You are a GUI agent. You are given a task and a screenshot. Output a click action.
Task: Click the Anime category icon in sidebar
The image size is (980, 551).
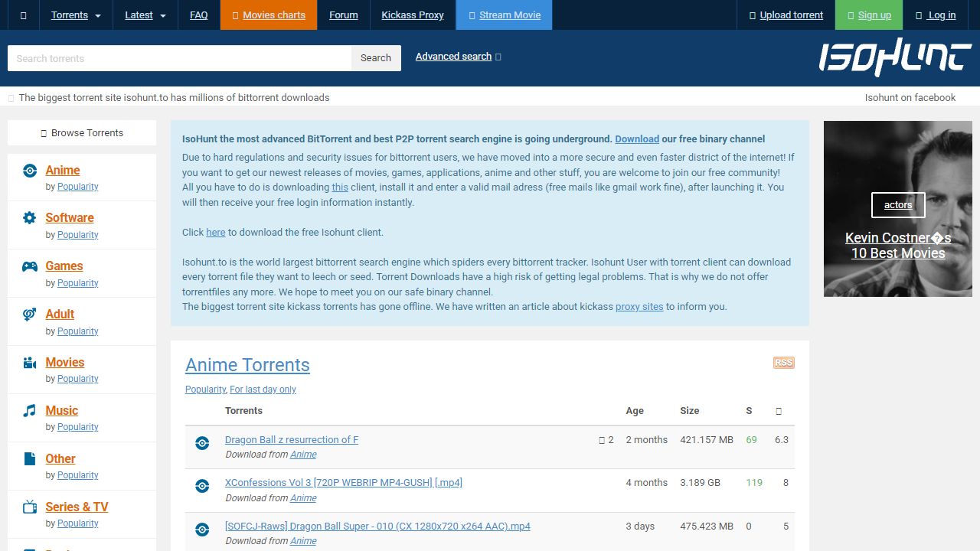click(30, 171)
